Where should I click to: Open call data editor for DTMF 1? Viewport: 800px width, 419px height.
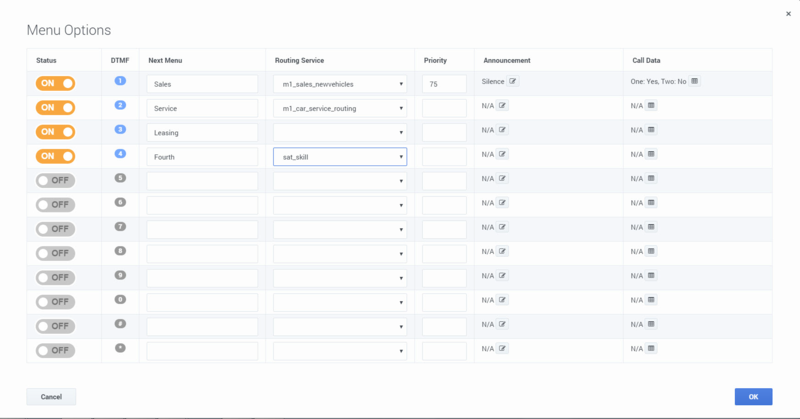pyautogui.click(x=695, y=81)
